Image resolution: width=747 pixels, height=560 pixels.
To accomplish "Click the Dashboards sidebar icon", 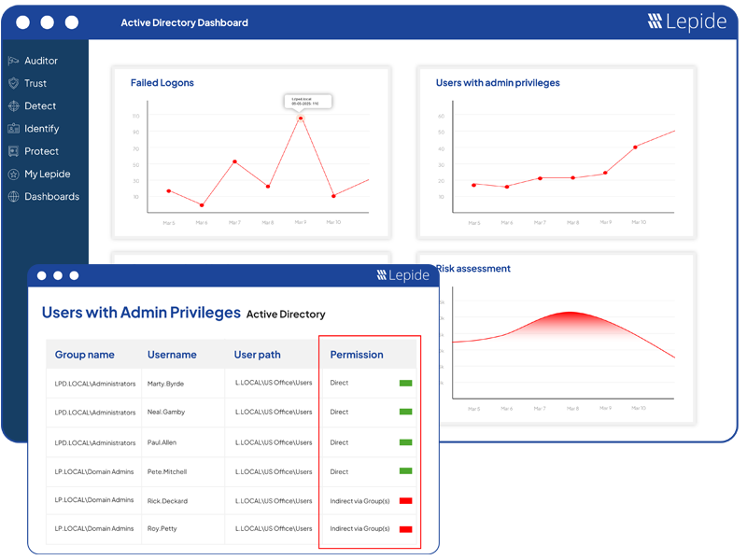I will point(13,197).
